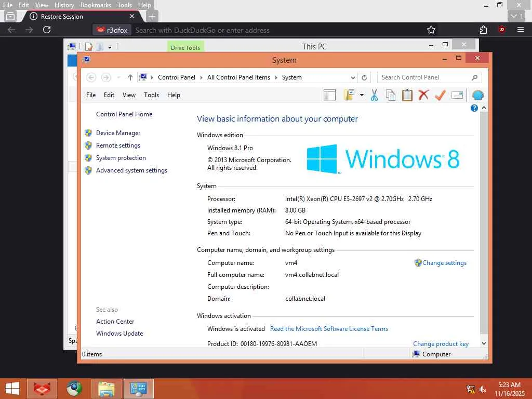Click the System window scrollbar up arrow
This screenshot has width=532, height=399.
(484, 108)
